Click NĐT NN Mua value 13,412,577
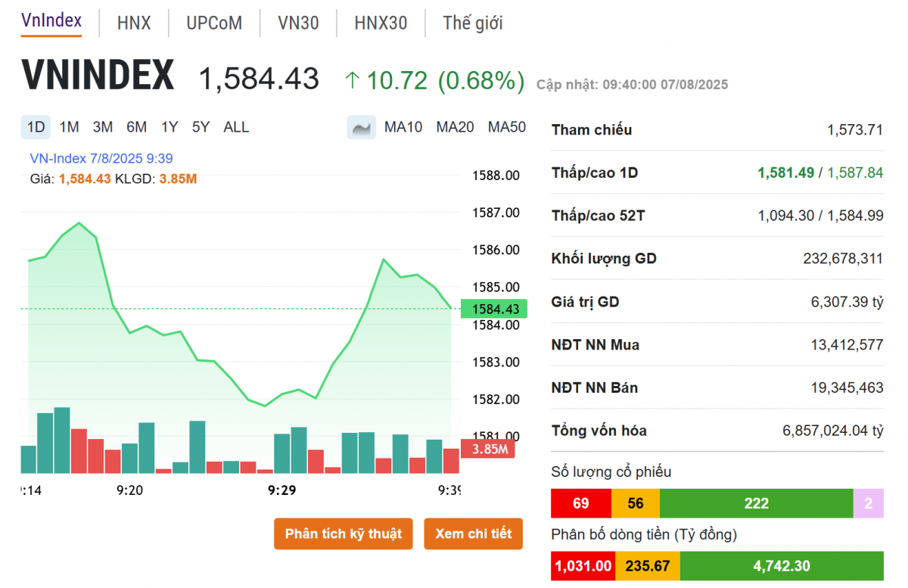This screenshot has width=908, height=588. tap(847, 345)
